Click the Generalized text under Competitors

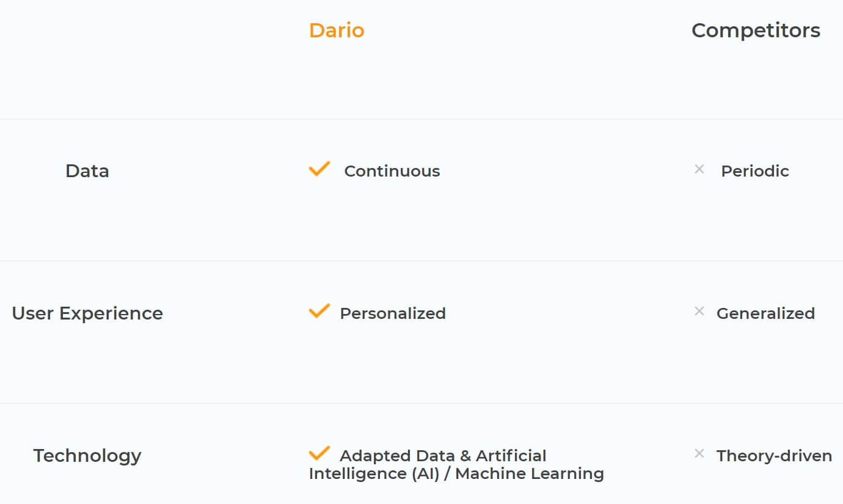pos(765,313)
